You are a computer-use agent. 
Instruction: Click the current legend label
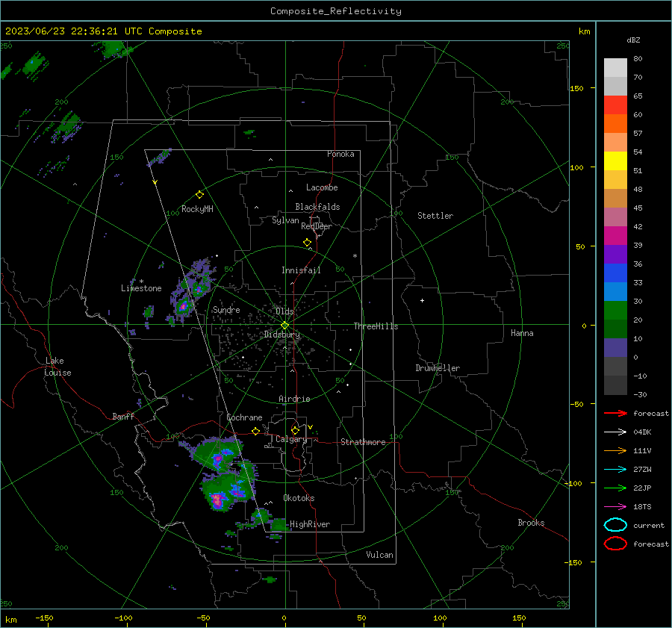coord(649,526)
